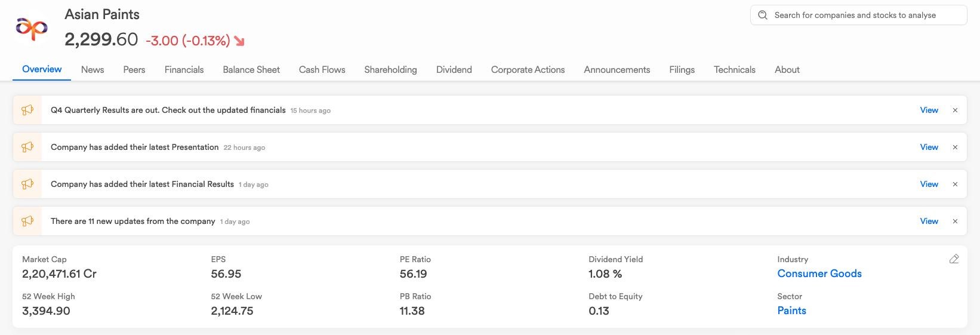Click the '22 hours ago' timestamp
Image resolution: width=980 pixels, height=335 pixels.
pyautogui.click(x=244, y=147)
